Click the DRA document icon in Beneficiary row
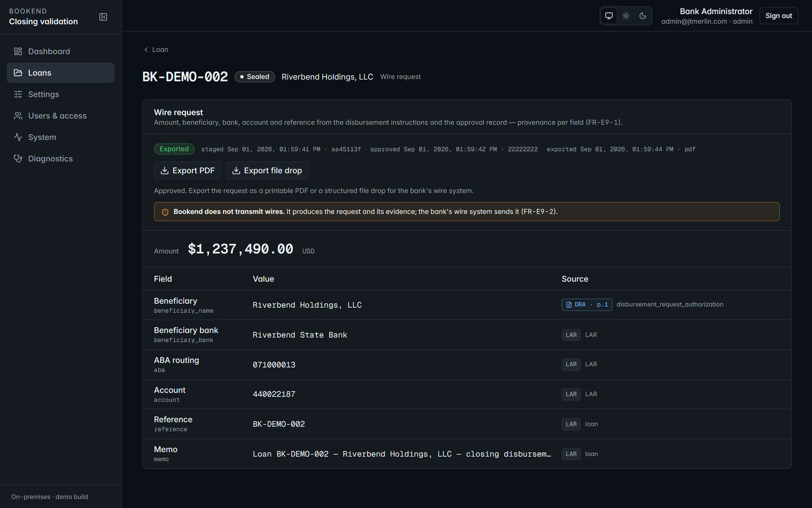812x508 pixels. pos(569,305)
